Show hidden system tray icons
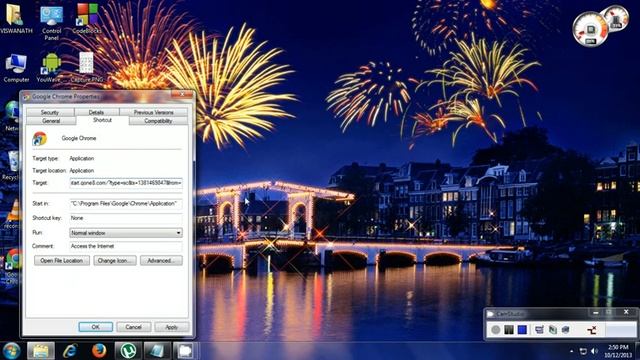 pyautogui.click(x=571, y=351)
